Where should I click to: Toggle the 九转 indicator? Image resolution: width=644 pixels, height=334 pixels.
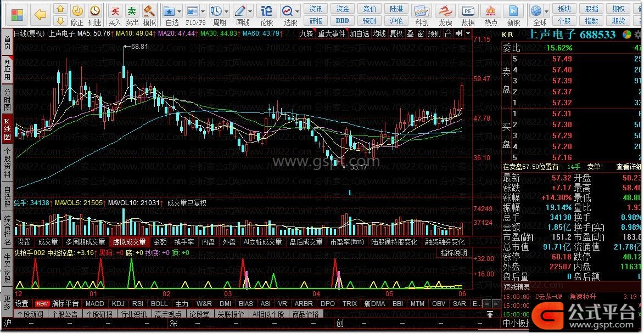pos(306,33)
